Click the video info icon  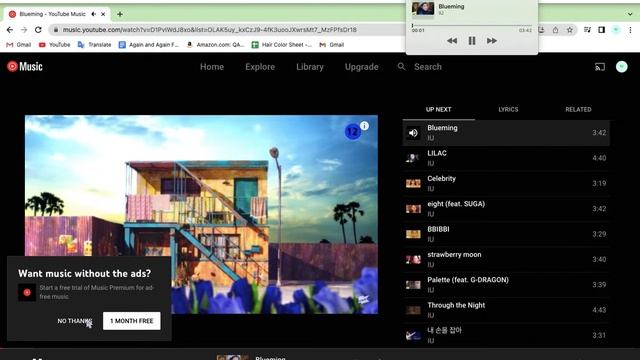coord(364,126)
